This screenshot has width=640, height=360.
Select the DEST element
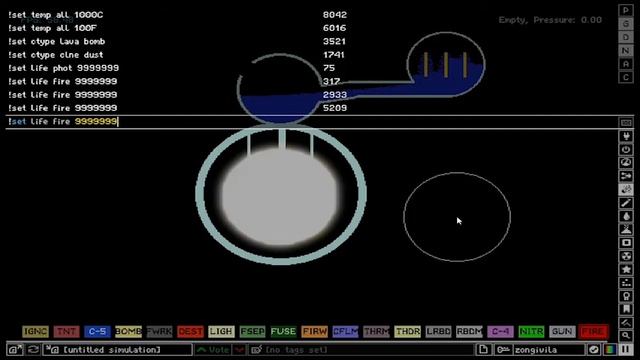(190, 331)
